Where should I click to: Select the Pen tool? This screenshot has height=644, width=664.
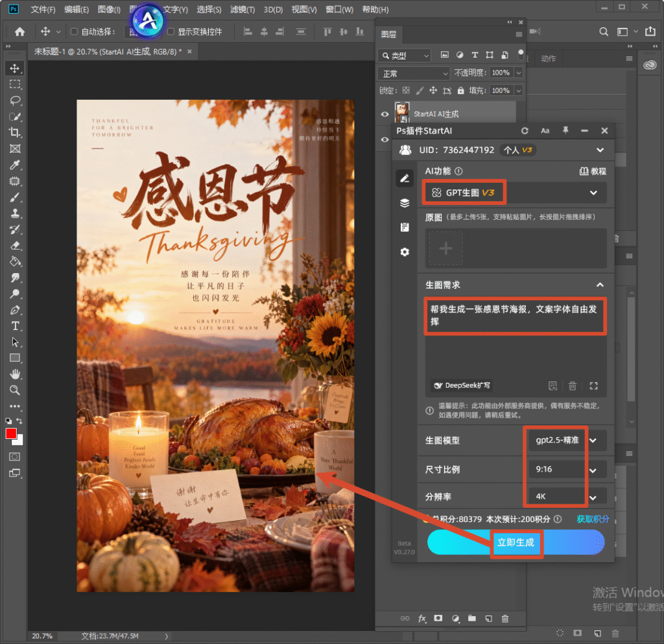pos(15,310)
